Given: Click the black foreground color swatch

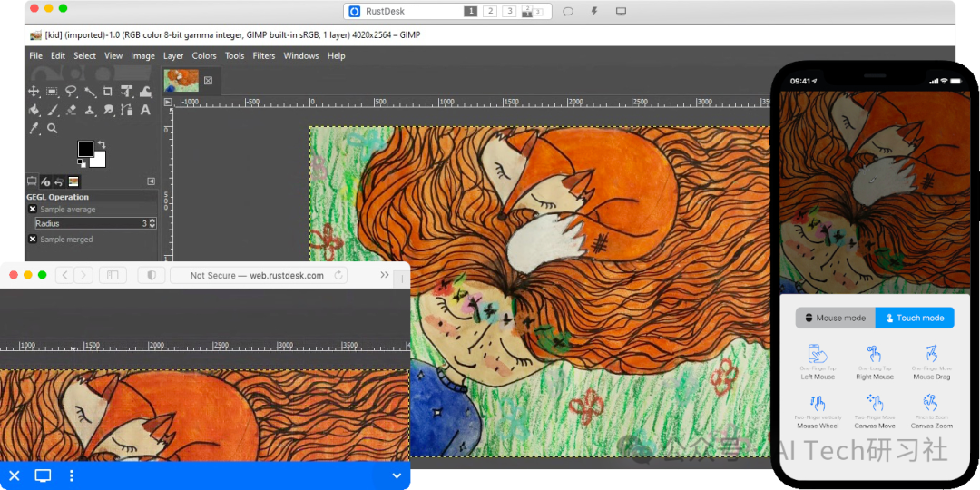Looking at the screenshot, I should (85, 149).
